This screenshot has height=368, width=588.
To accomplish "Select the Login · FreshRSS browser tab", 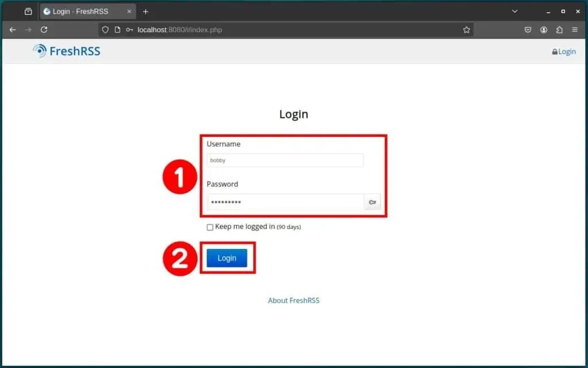I will pyautogui.click(x=80, y=11).
